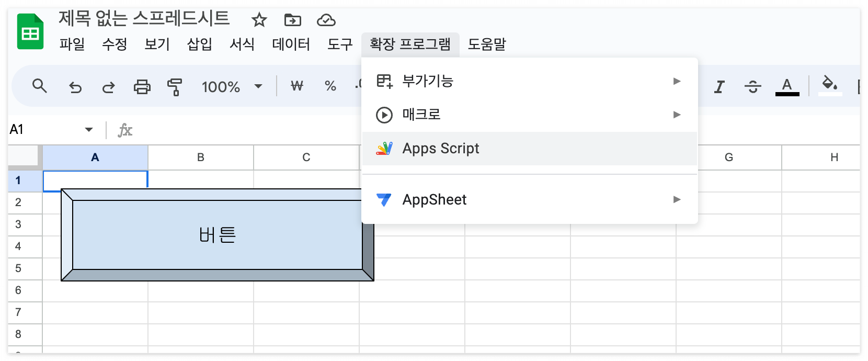
Task: Redo the last action
Action: [108, 86]
